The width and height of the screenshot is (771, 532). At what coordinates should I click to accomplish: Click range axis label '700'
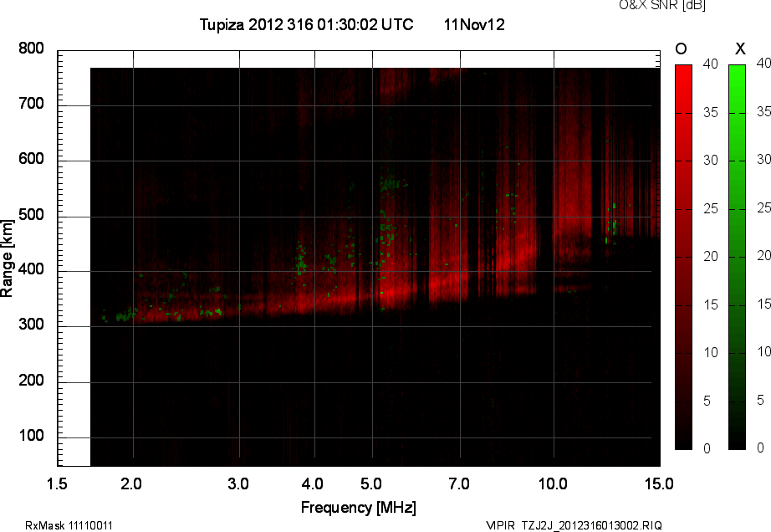(31, 104)
